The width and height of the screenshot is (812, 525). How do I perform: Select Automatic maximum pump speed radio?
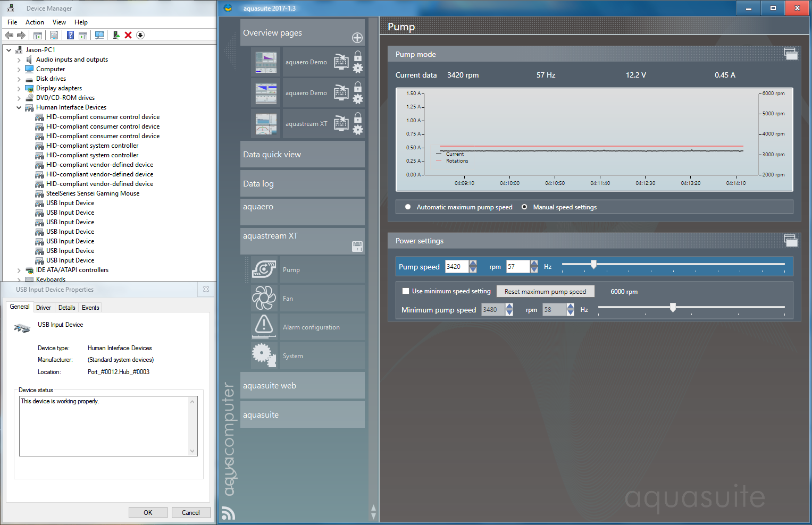pos(408,207)
